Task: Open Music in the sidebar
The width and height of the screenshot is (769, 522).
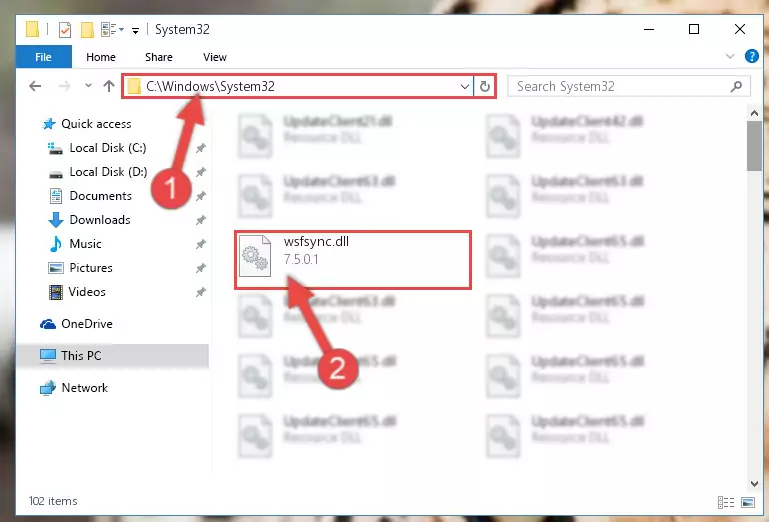Action: (x=85, y=244)
